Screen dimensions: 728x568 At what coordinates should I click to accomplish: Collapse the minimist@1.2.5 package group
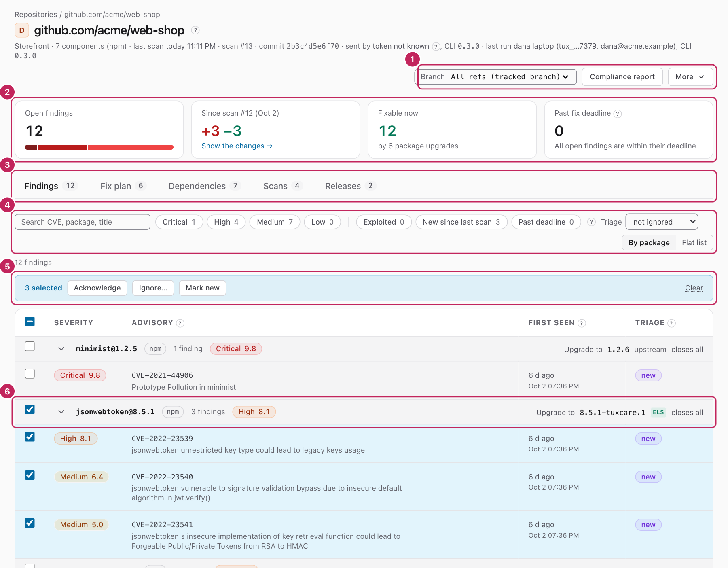point(61,349)
